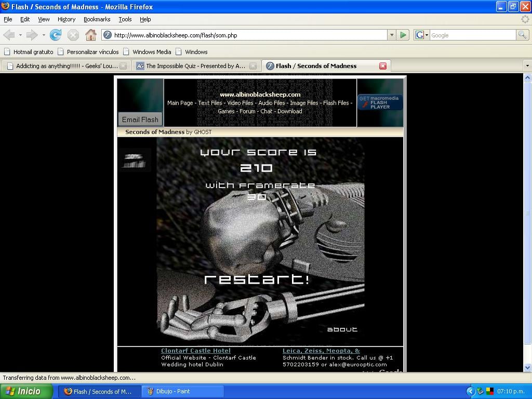Open the Windows bookmark
The height and width of the screenshot is (399, 532).
point(191,52)
